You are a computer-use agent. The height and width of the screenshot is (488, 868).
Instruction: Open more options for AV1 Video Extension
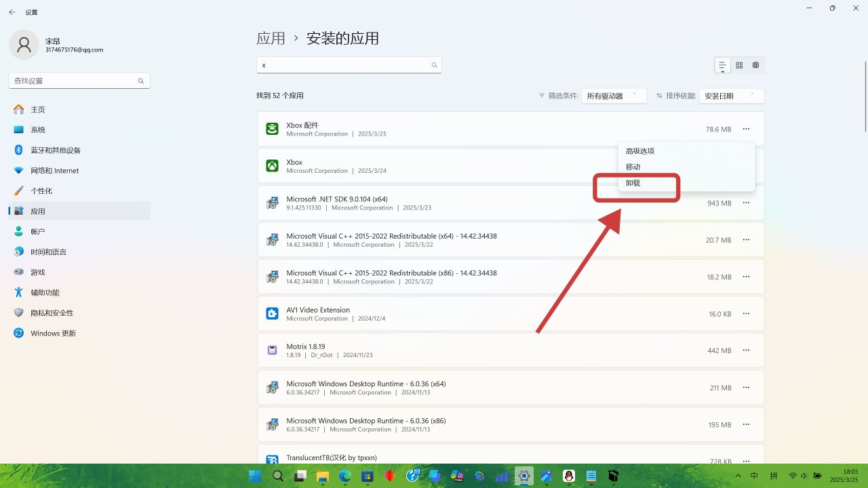(746, 314)
